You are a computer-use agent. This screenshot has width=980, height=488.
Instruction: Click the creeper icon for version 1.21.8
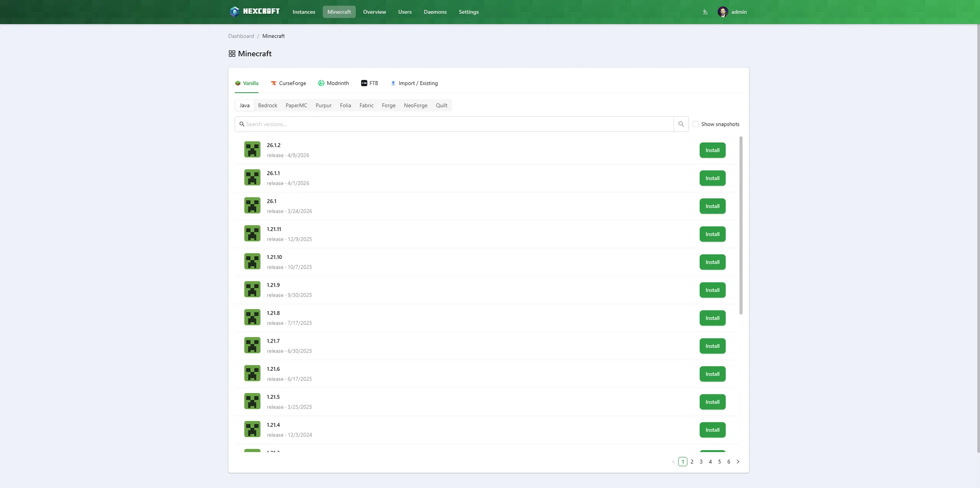tap(252, 318)
